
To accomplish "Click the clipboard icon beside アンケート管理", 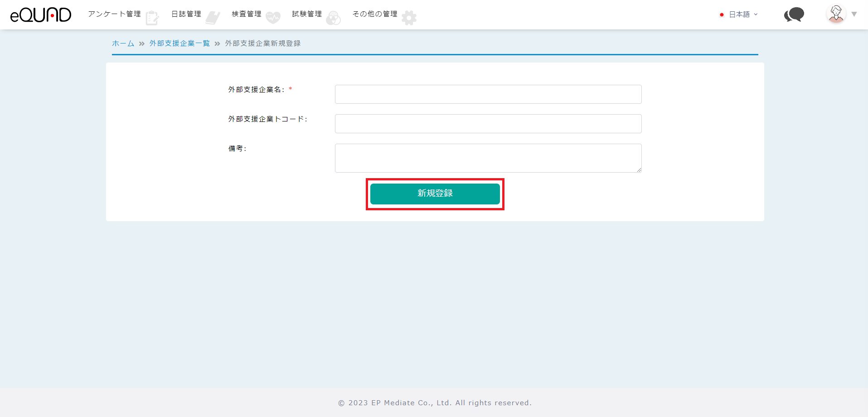I will coord(152,18).
